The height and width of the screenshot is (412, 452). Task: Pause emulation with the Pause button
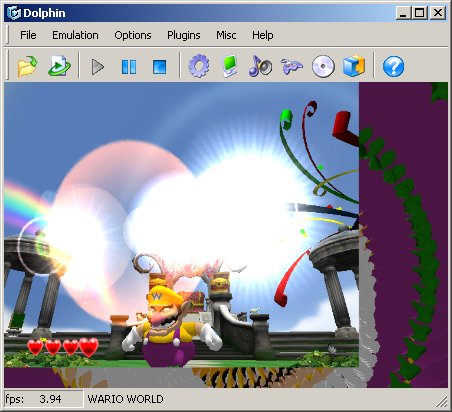[x=129, y=67]
